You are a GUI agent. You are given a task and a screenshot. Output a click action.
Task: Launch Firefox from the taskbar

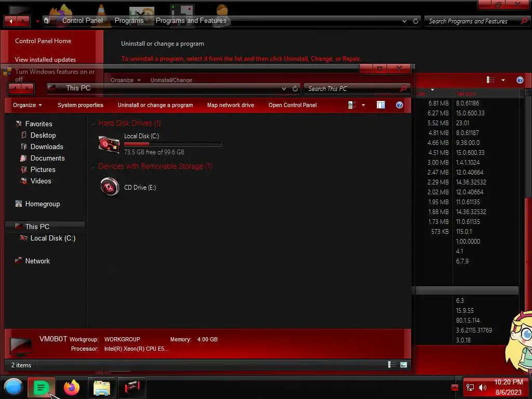[72, 387]
